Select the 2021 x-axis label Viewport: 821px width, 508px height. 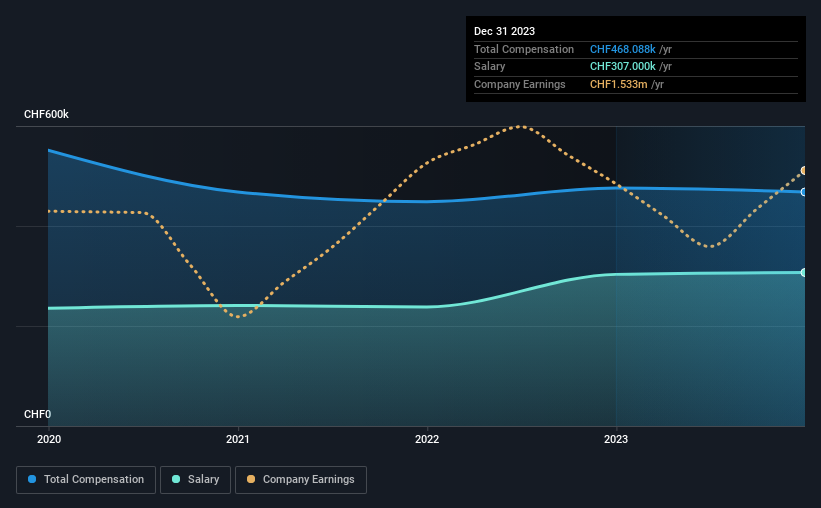point(238,439)
